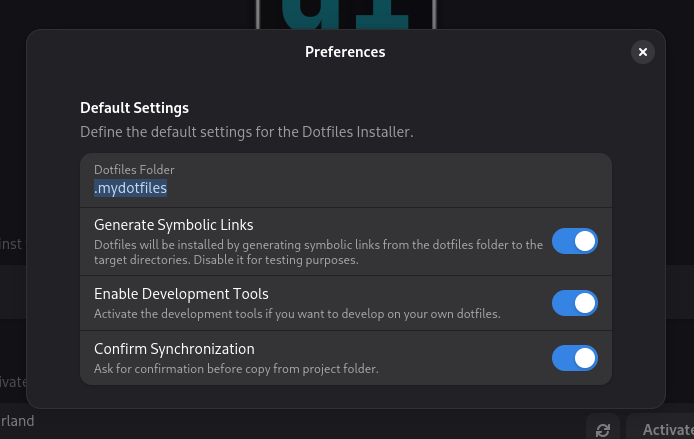Click the Generate Symbolic Links row label
Viewport: 694px width, 439px height.
click(x=174, y=225)
